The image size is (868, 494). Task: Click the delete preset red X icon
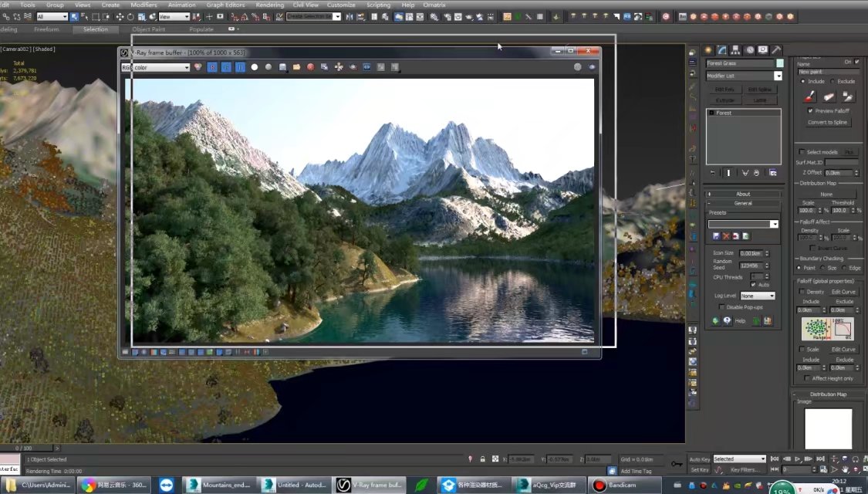(x=726, y=236)
